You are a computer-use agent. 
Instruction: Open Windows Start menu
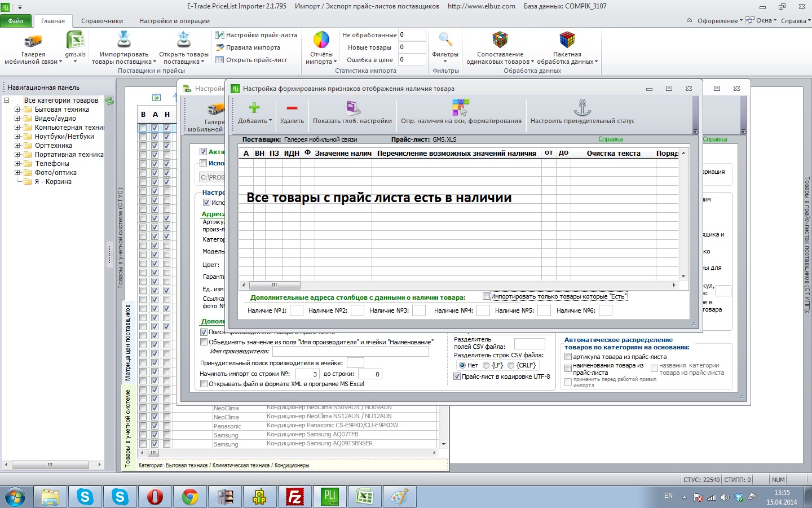15,497
